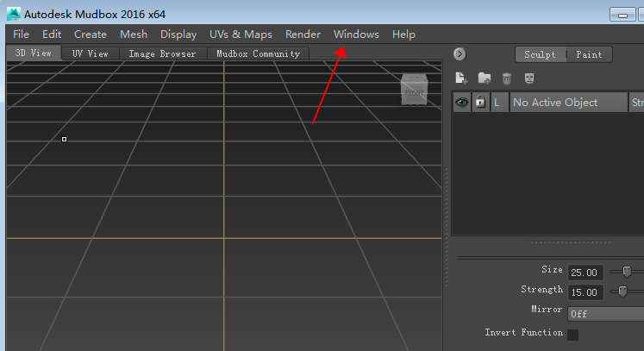Click the Size value field
This screenshot has width=644, height=351.
[x=585, y=272]
